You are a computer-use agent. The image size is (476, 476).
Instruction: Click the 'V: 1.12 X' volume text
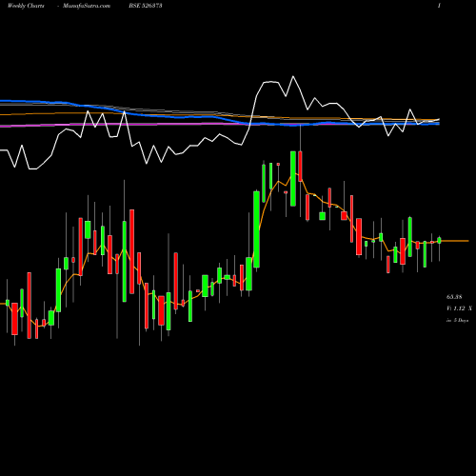[459, 308]
